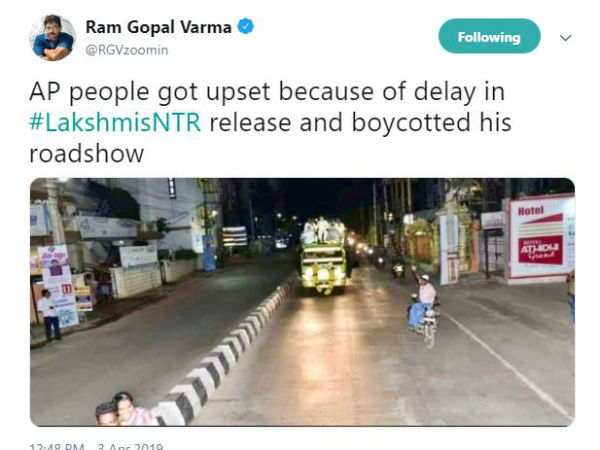Expand the tweet options chevron
The width and height of the screenshot is (600, 450).
click(565, 38)
